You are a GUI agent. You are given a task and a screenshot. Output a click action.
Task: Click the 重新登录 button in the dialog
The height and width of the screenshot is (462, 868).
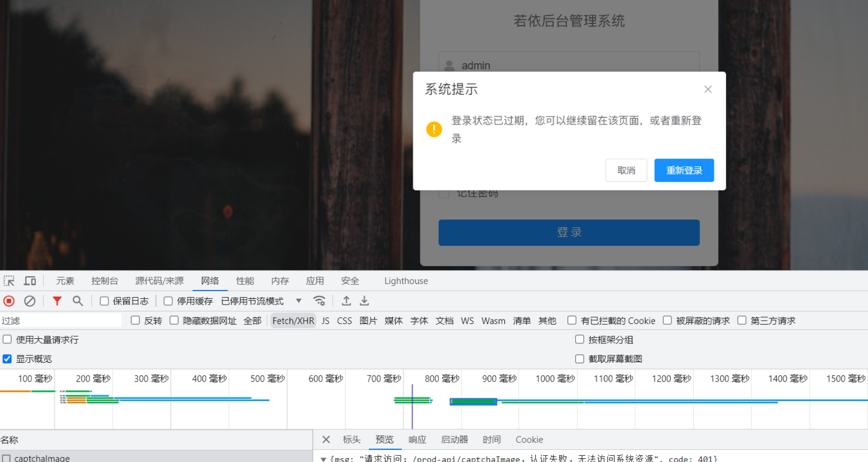click(x=684, y=170)
